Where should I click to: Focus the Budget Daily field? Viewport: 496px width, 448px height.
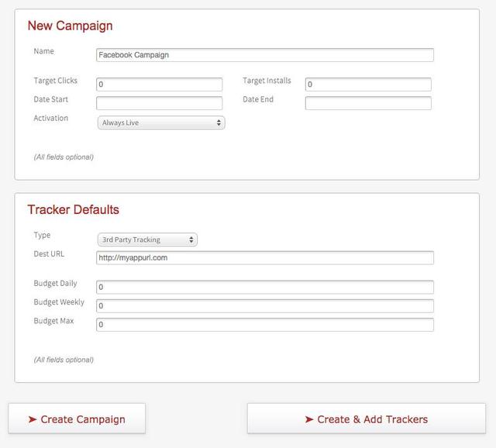tap(264, 287)
